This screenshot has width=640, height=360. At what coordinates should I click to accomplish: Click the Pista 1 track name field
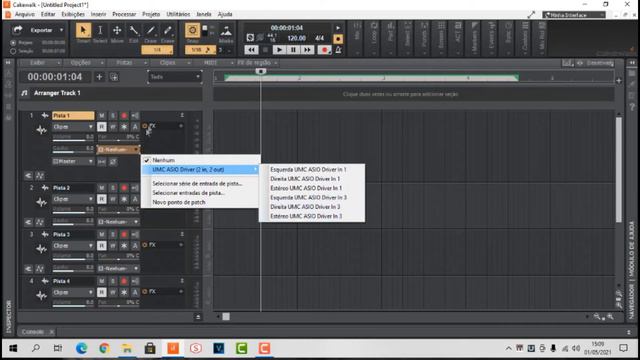point(73,116)
